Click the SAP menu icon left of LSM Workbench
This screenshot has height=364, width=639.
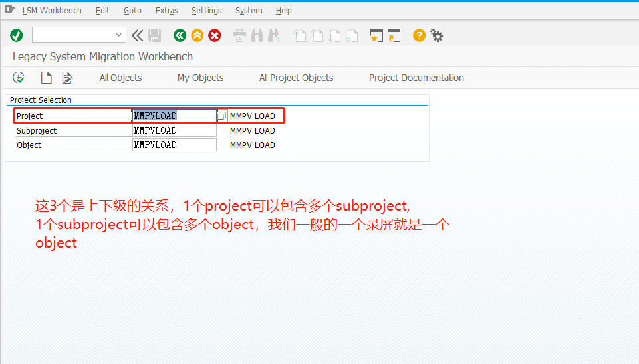pos(10,9)
